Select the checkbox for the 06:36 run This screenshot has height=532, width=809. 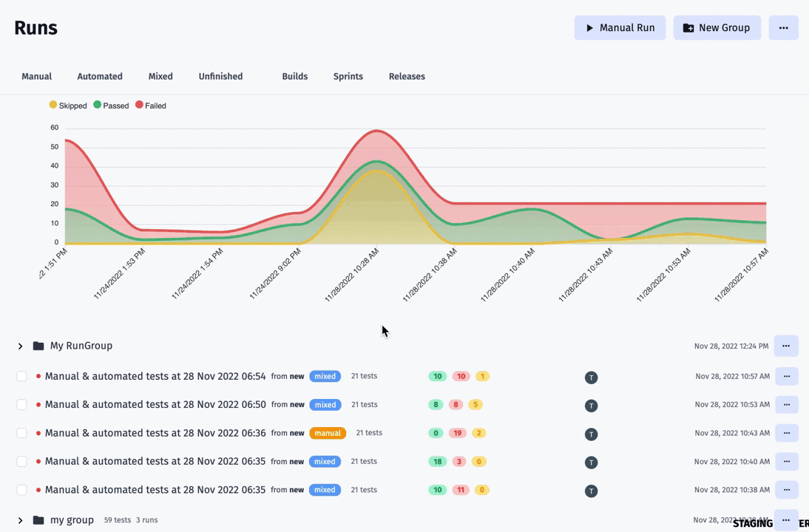pos(21,433)
